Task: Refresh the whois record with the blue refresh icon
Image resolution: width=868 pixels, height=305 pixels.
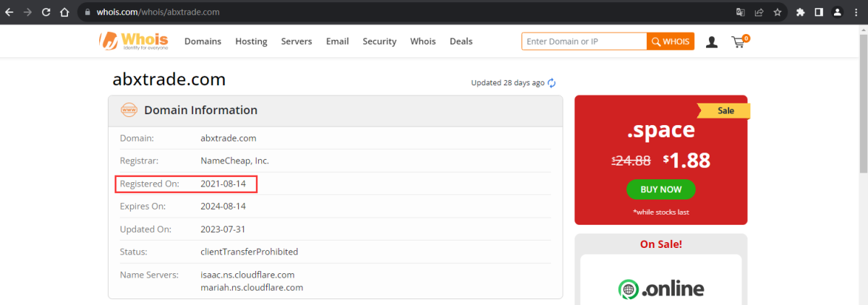Action: pyautogui.click(x=552, y=83)
